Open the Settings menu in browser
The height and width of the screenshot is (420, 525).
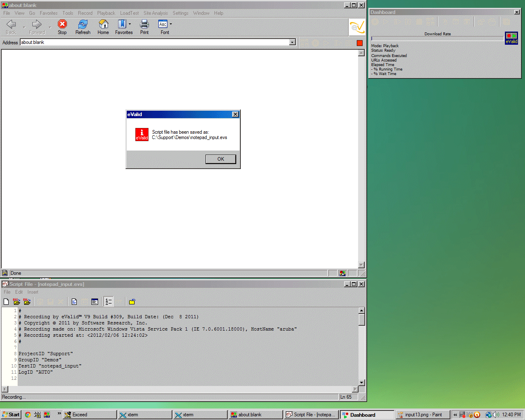[x=180, y=13]
